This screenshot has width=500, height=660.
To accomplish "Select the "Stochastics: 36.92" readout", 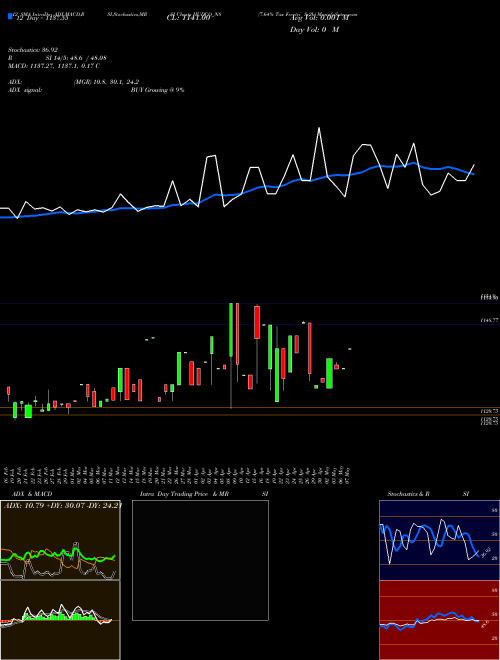I will [33, 50].
